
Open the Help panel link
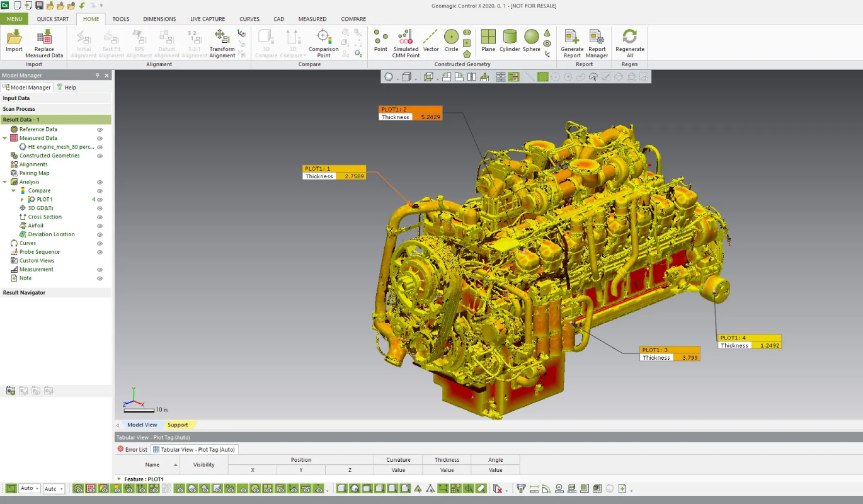pos(67,88)
